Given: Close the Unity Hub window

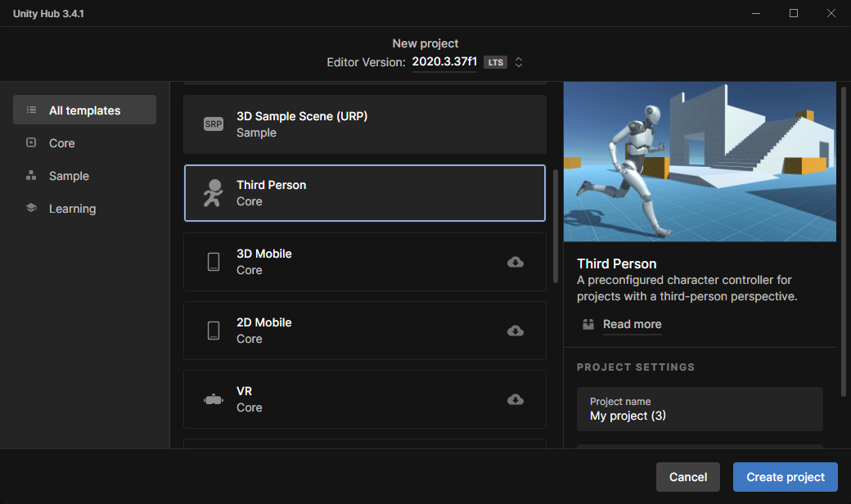Looking at the screenshot, I should point(831,13).
